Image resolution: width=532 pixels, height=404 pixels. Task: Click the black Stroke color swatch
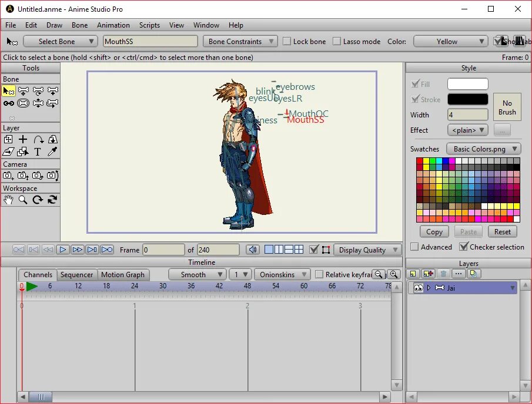click(x=467, y=99)
